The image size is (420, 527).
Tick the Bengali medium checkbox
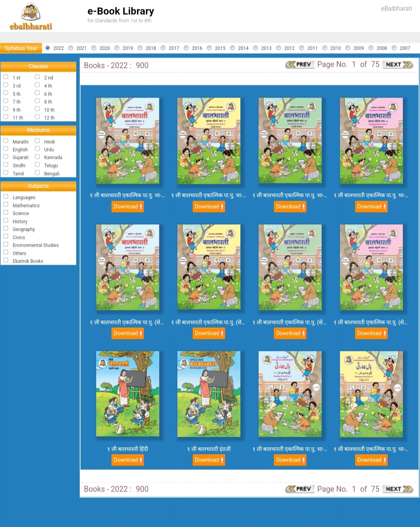click(x=37, y=173)
